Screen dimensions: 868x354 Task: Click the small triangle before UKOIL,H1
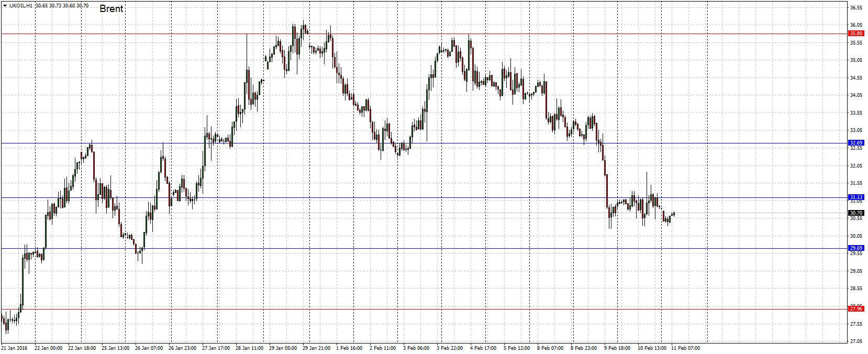(x=5, y=6)
